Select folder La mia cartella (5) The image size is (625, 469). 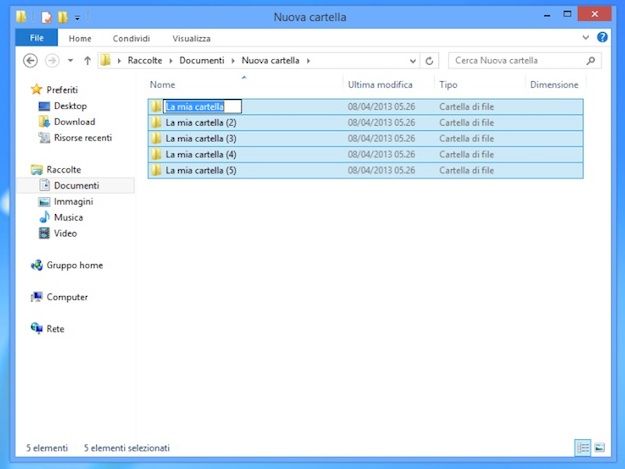(366, 171)
